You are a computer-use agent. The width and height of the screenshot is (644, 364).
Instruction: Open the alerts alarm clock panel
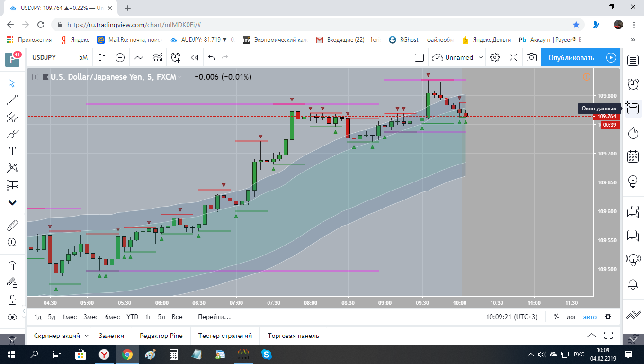point(633,84)
